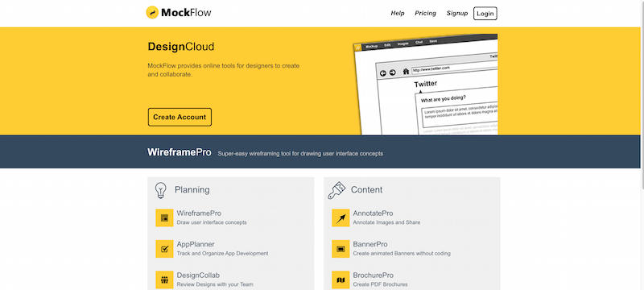This screenshot has width=644, height=290.
Task: Click the Planning lightbulb icon
Action: 160,190
